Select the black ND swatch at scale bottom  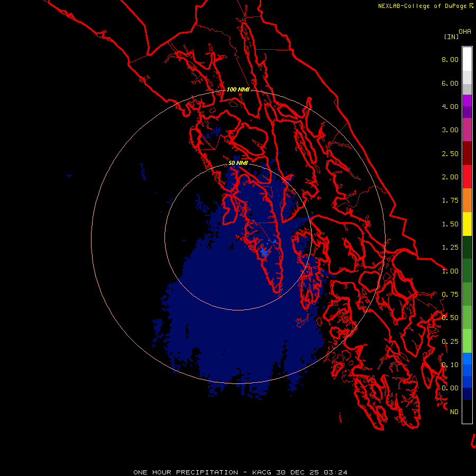[467, 411]
